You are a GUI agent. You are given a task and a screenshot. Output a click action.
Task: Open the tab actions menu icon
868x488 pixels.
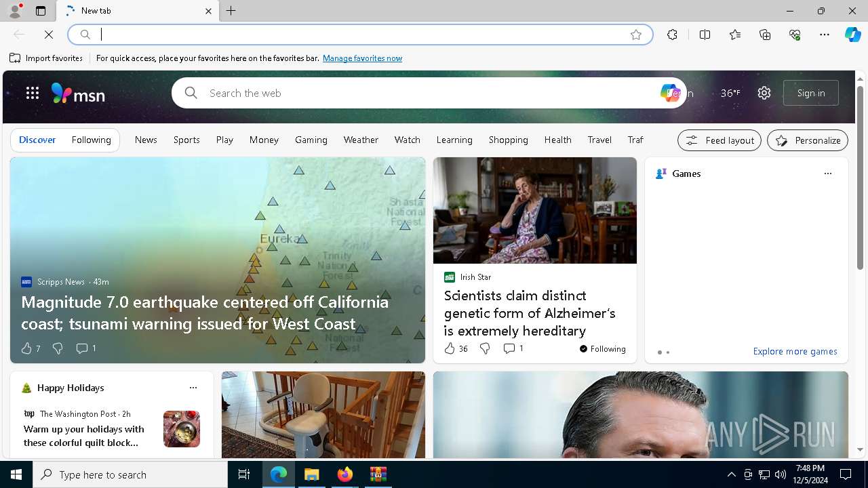tap(41, 11)
